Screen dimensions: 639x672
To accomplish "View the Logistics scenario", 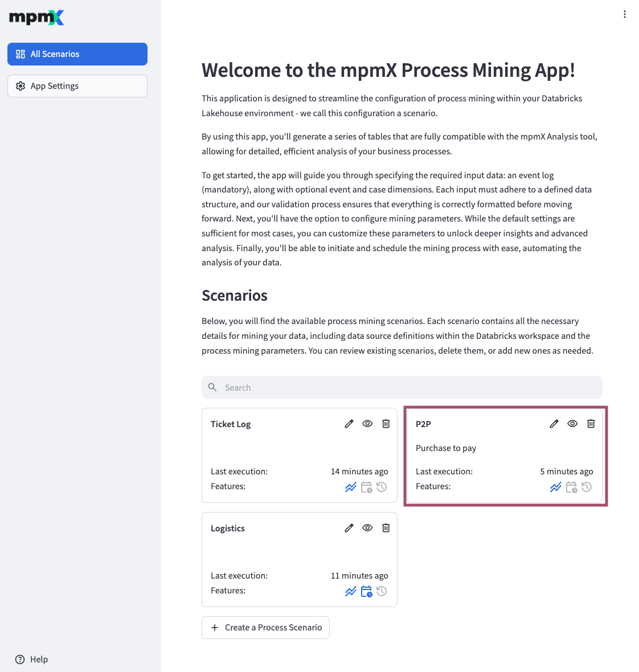I will (367, 528).
